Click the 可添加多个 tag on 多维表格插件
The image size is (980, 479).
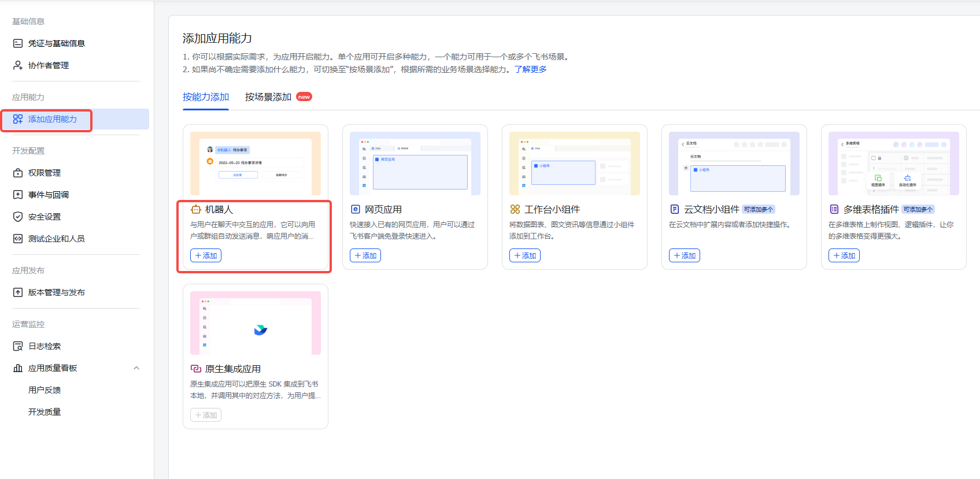click(x=918, y=209)
